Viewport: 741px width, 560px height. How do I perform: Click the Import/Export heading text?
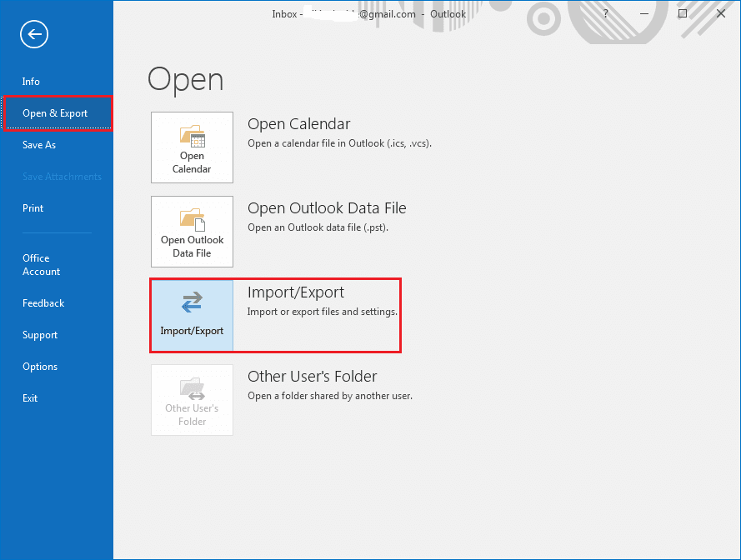[295, 292]
